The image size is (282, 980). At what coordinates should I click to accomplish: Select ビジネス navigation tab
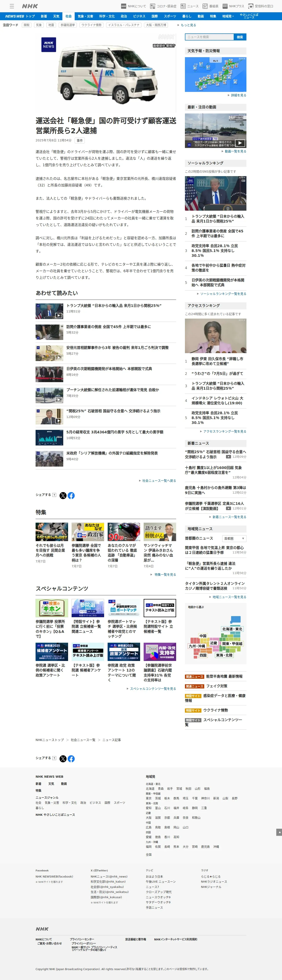coord(139,16)
